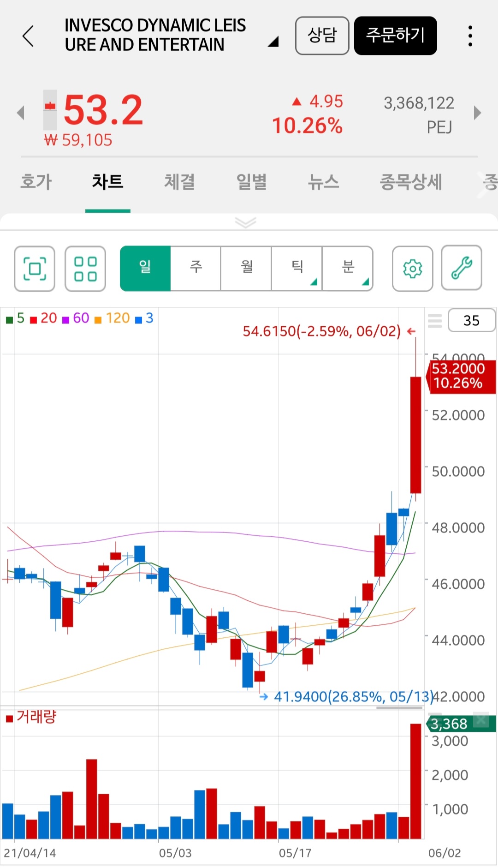
Task: Close the volume panel X icon
Action: click(481, 720)
